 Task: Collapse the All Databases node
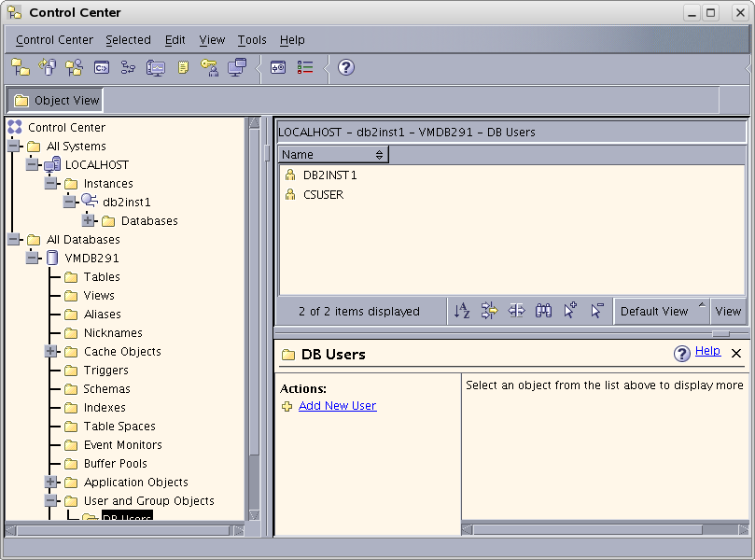13,239
